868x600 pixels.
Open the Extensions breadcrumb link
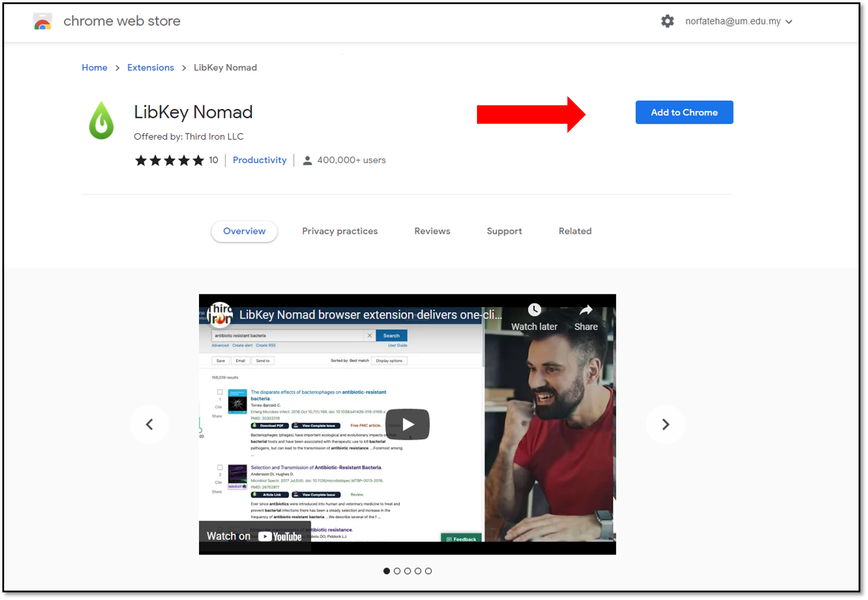tap(151, 68)
